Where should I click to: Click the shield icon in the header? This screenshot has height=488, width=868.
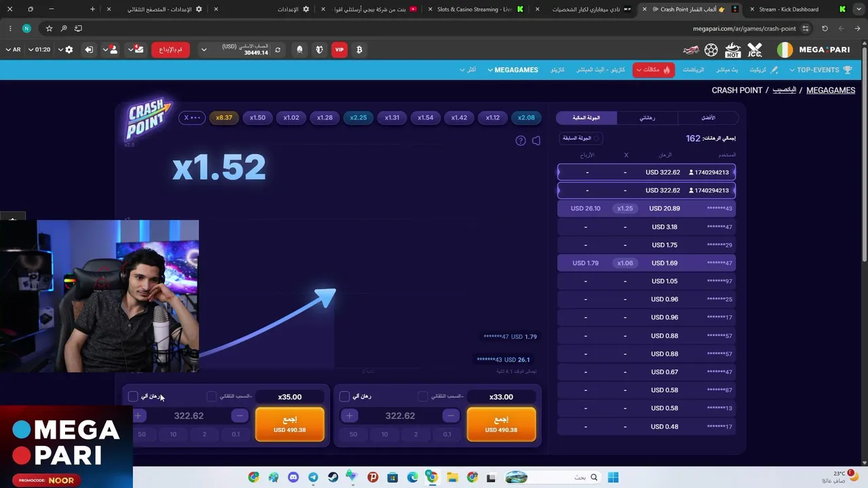tap(319, 49)
